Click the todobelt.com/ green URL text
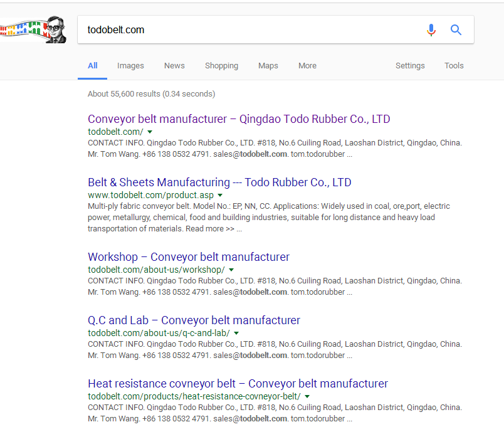 click(x=115, y=132)
